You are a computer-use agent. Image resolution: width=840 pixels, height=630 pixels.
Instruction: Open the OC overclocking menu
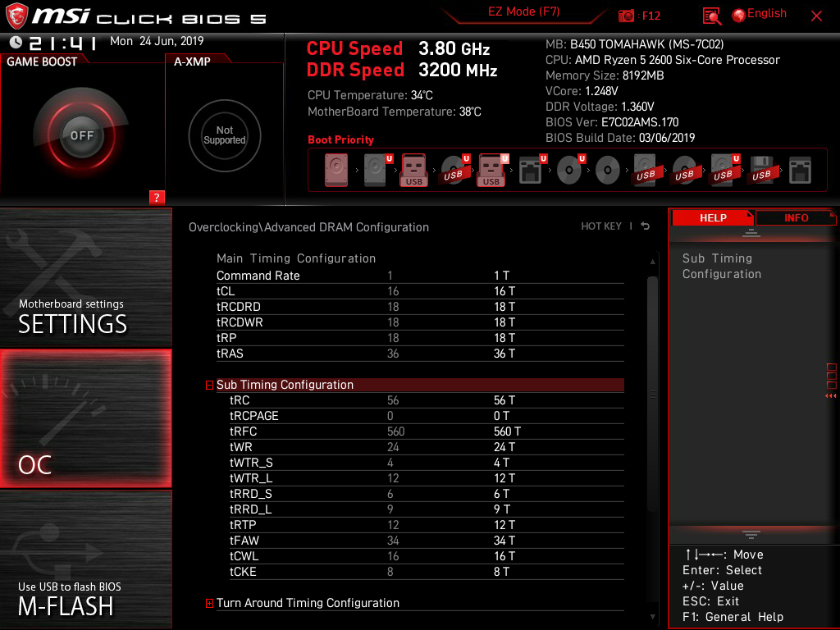pos(85,418)
